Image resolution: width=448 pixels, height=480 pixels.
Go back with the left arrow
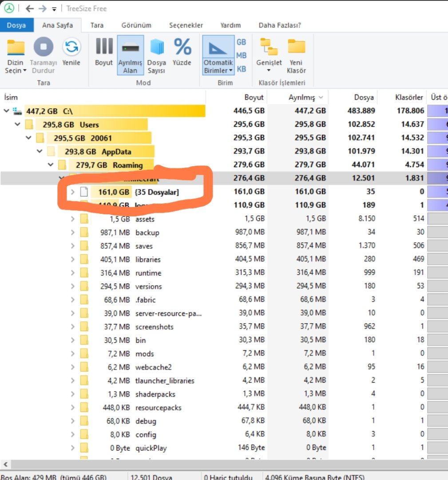pos(29,8)
